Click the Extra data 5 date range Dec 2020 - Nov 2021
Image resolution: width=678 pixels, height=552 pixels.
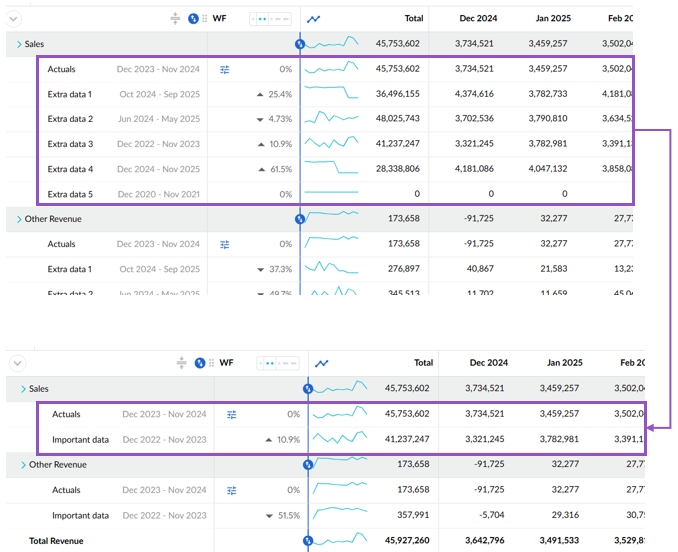pos(158,194)
